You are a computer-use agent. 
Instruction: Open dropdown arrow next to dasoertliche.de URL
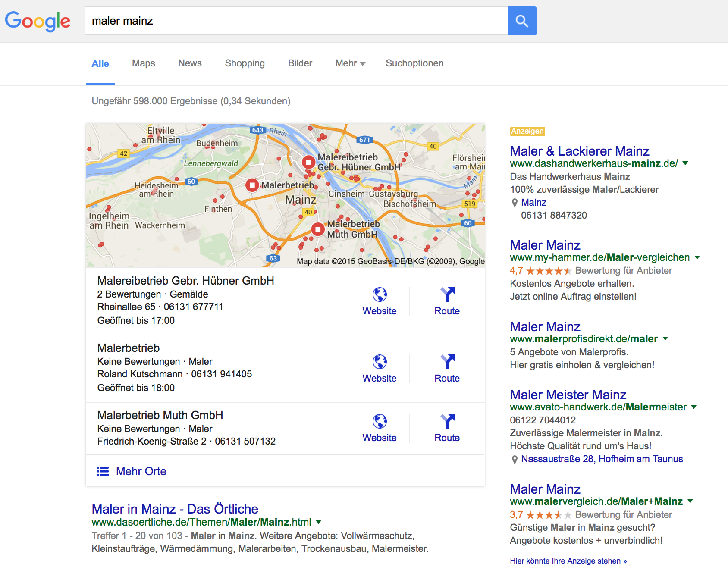(x=318, y=522)
